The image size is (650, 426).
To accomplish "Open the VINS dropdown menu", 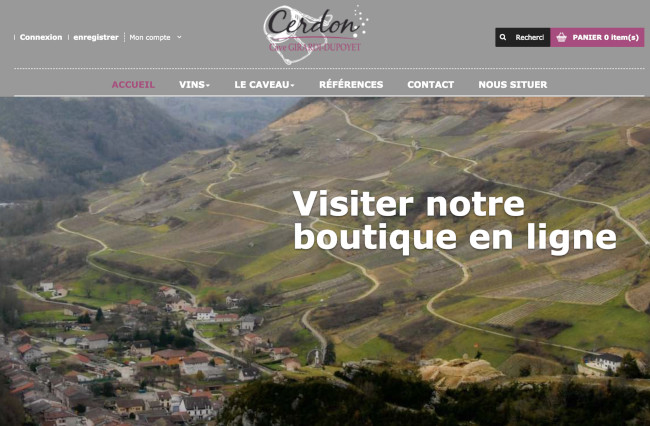I will click(194, 85).
